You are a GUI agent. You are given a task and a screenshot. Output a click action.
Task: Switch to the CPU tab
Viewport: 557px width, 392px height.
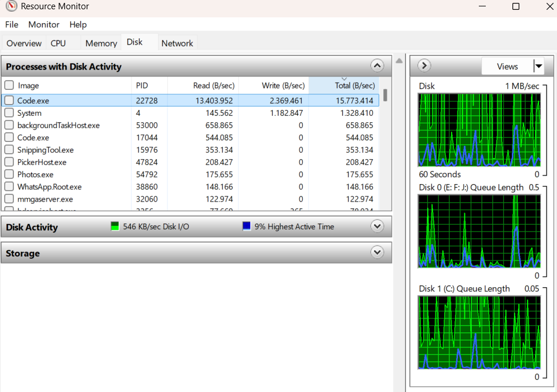click(58, 43)
